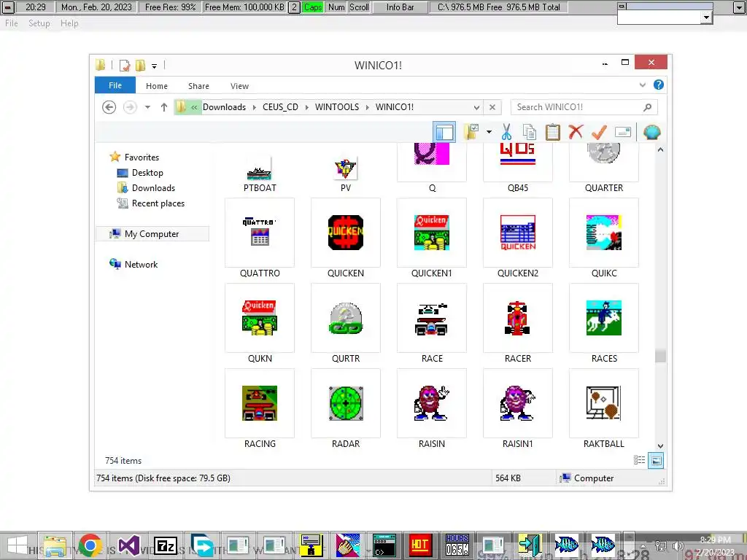Select the QUATTRO icon file
This screenshot has width=747, height=560.
tap(260, 238)
